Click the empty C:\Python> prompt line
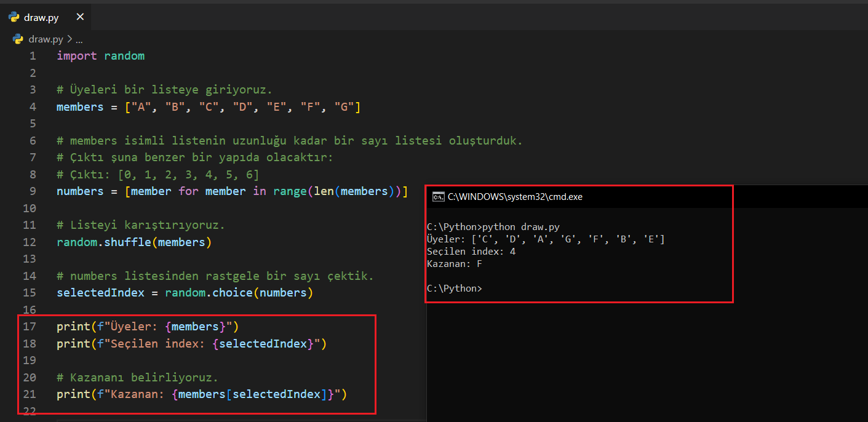 point(455,288)
